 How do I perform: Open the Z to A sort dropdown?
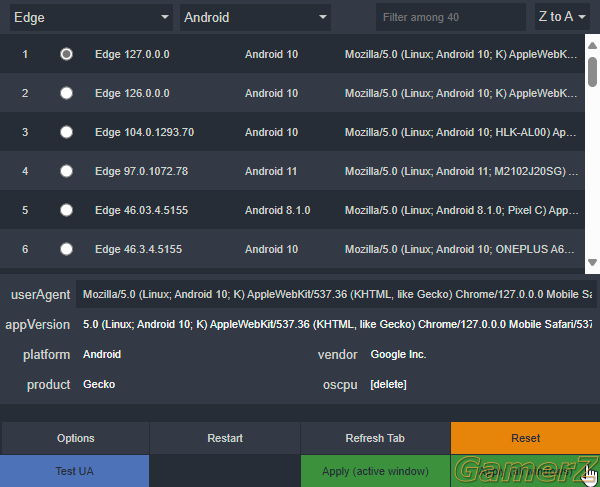(x=562, y=17)
